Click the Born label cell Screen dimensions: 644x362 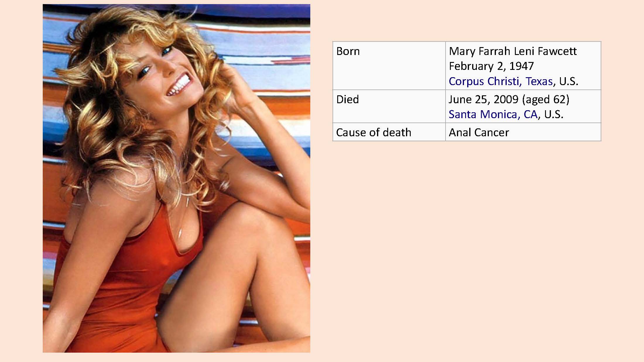coord(348,51)
